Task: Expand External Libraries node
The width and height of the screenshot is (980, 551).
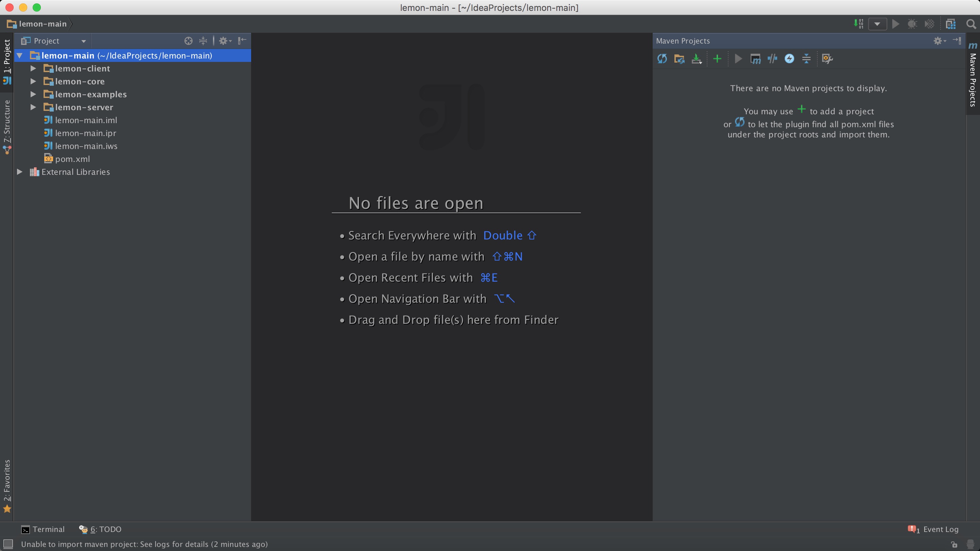Action: coord(19,172)
